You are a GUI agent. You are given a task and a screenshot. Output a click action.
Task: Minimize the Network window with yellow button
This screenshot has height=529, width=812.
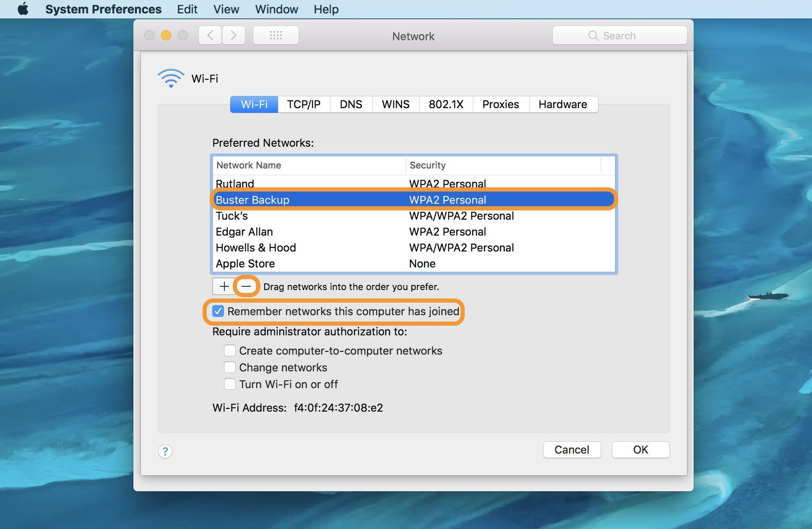(x=166, y=35)
